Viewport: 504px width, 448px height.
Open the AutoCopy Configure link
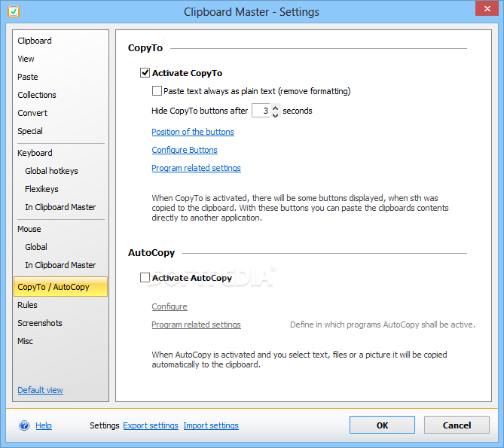170,306
